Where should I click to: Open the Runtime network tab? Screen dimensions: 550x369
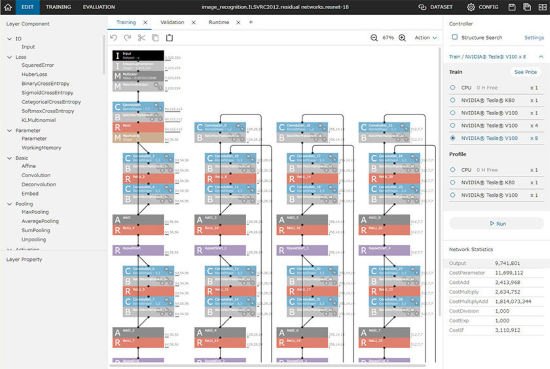219,22
